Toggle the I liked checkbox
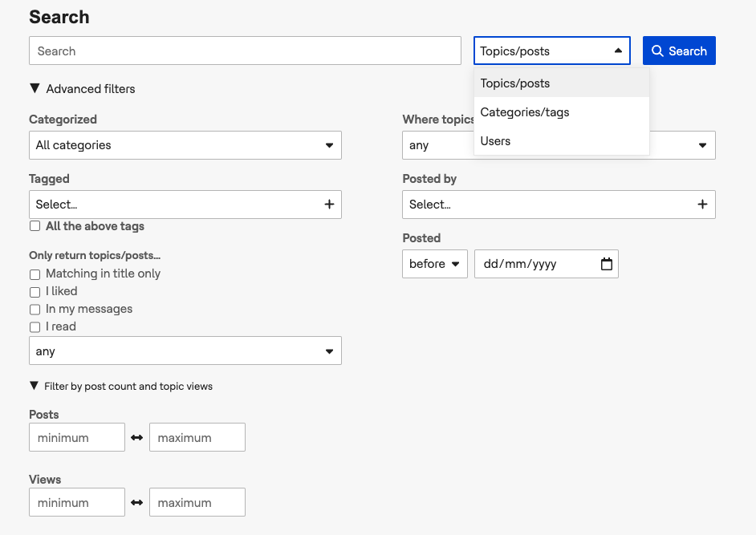Screen dimensions: 756x535 [x=35, y=292]
